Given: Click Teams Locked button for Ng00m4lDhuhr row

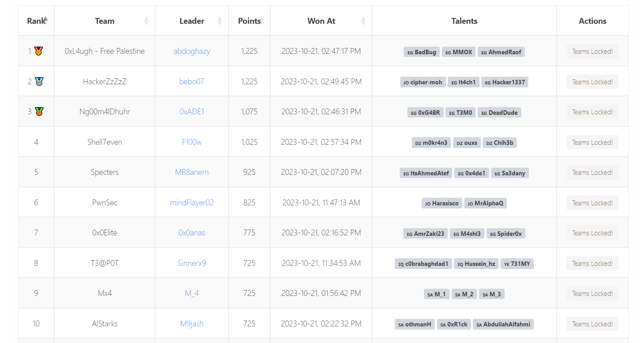Looking at the screenshot, I should pyautogui.click(x=592, y=112).
